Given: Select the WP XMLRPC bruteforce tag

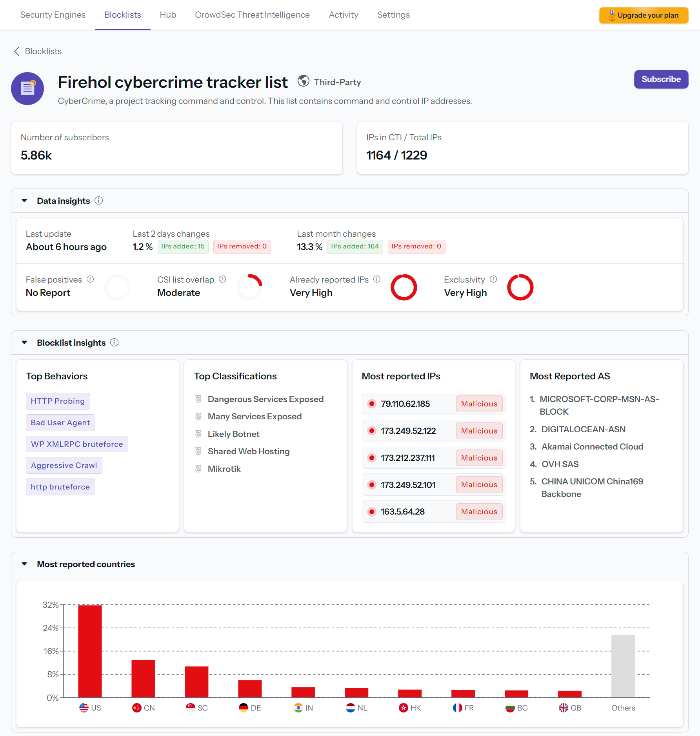Looking at the screenshot, I should tap(77, 444).
